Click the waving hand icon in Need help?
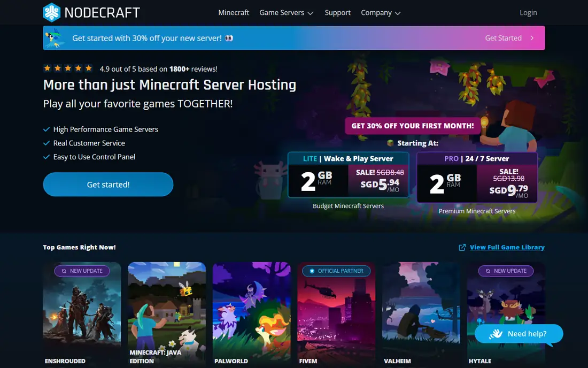Image resolution: width=588 pixels, height=368 pixels. tap(496, 333)
